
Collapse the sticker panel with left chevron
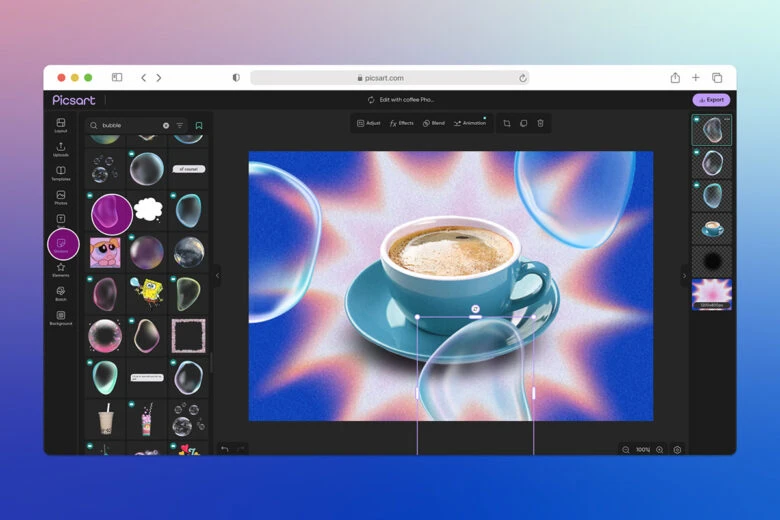tap(217, 275)
